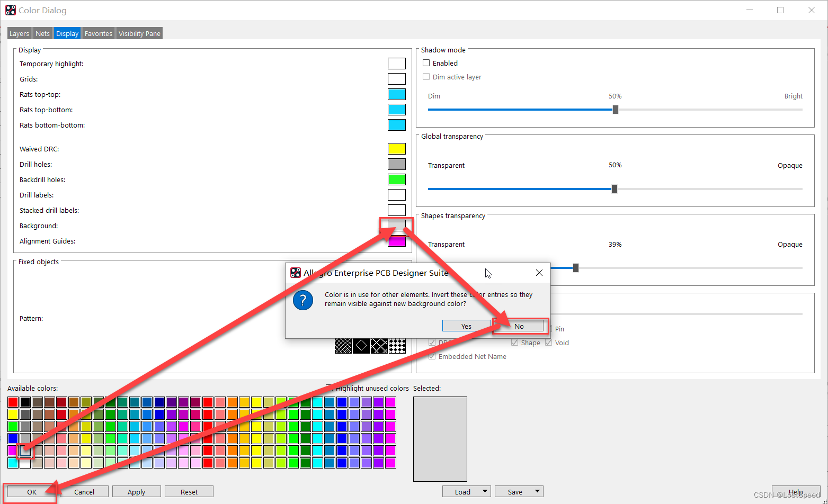Close the Allegro confirmation popup with X

pyautogui.click(x=539, y=273)
